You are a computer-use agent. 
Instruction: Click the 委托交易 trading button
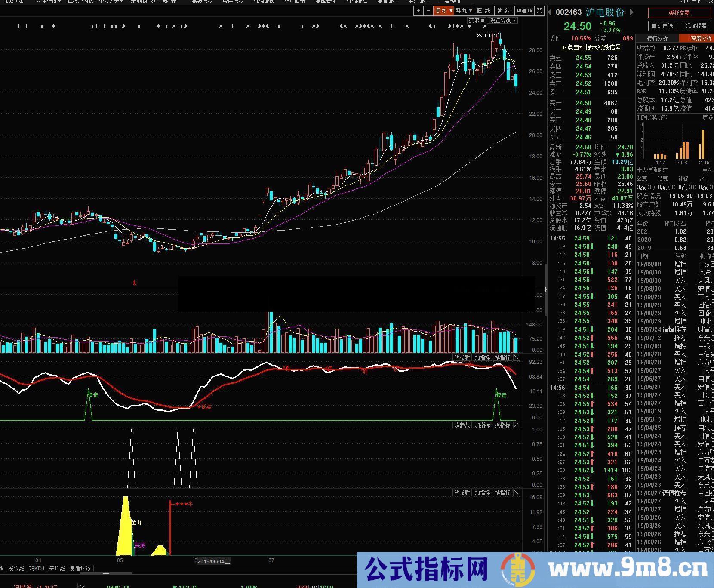[x=679, y=13]
